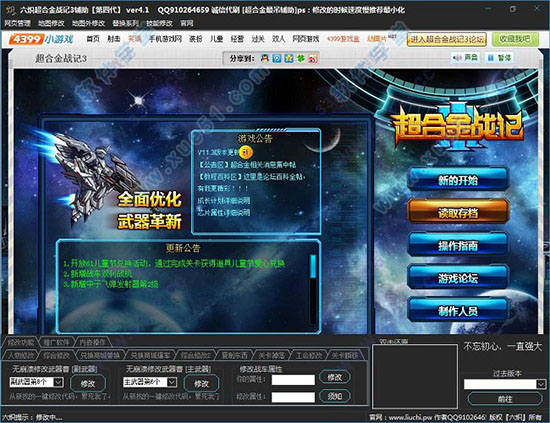Screen dimensions: 550x423
Task: Click the 首页 link in 4399 nav
Action: pos(93,39)
